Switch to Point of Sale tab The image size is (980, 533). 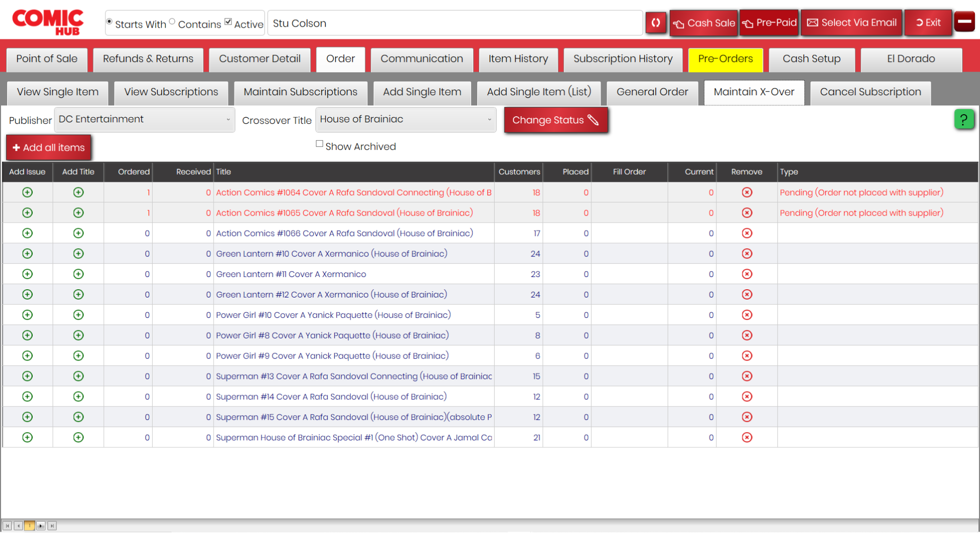point(47,59)
